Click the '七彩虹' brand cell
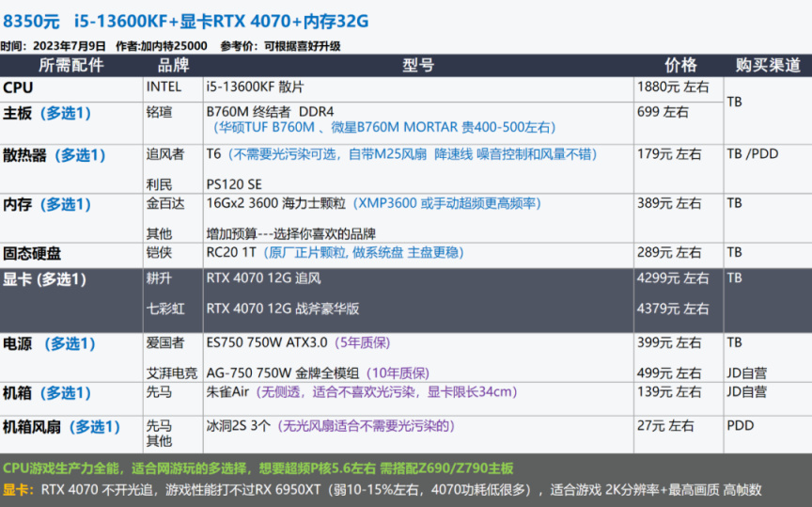 coord(165,309)
